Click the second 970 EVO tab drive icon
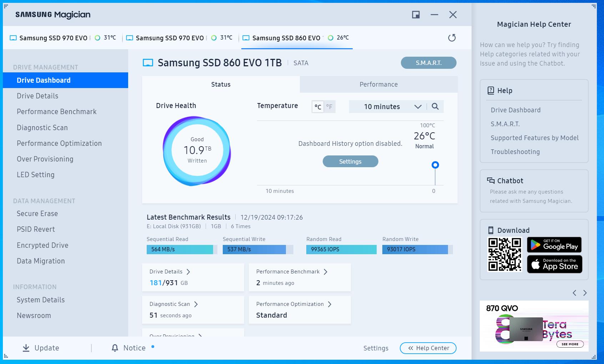Screen dimensions: 604x364 point(130,38)
